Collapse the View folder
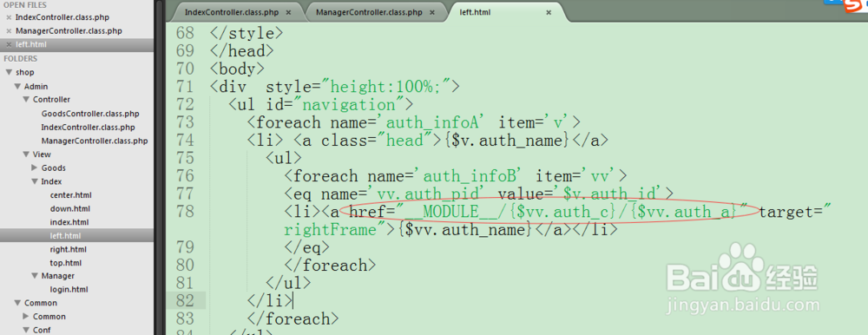This screenshot has width=868, height=335. 27,154
